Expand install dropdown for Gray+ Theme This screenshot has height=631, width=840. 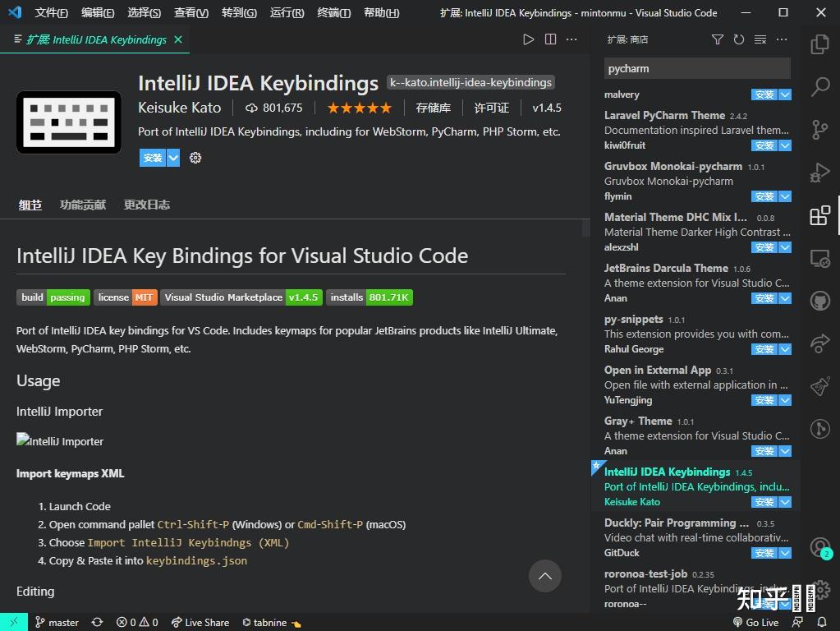coord(785,451)
